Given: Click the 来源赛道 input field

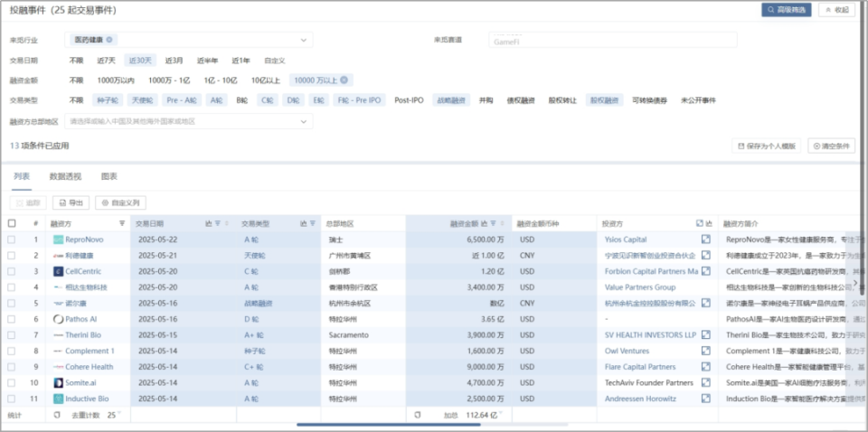Looking at the screenshot, I should point(612,40).
